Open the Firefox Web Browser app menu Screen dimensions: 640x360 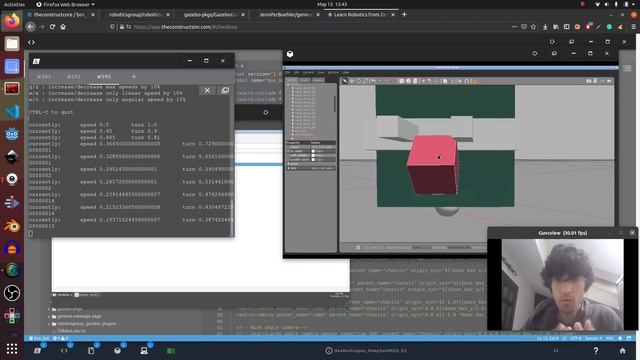[65, 4]
